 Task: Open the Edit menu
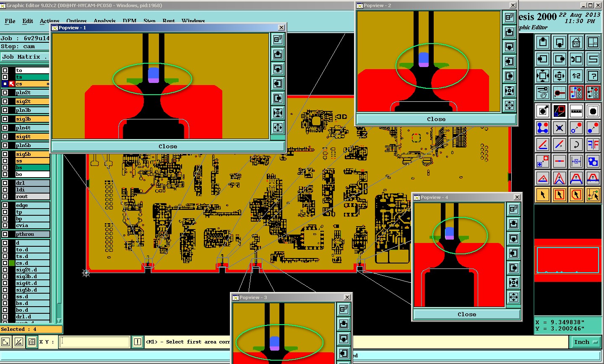28,21
